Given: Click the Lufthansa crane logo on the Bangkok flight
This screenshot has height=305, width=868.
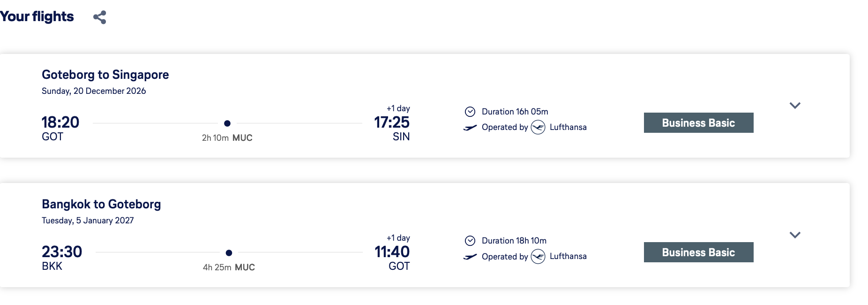Looking at the screenshot, I should (x=538, y=256).
